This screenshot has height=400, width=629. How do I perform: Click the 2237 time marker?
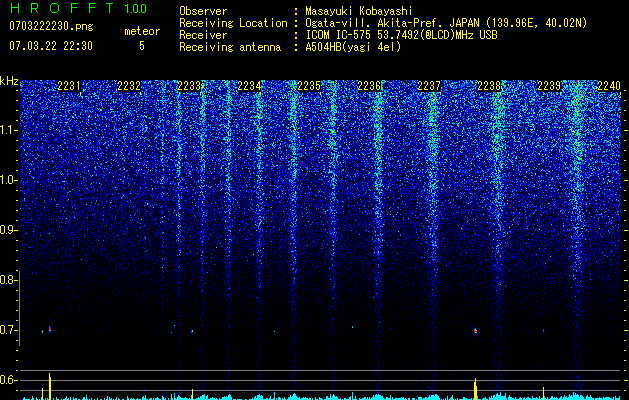(x=429, y=86)
